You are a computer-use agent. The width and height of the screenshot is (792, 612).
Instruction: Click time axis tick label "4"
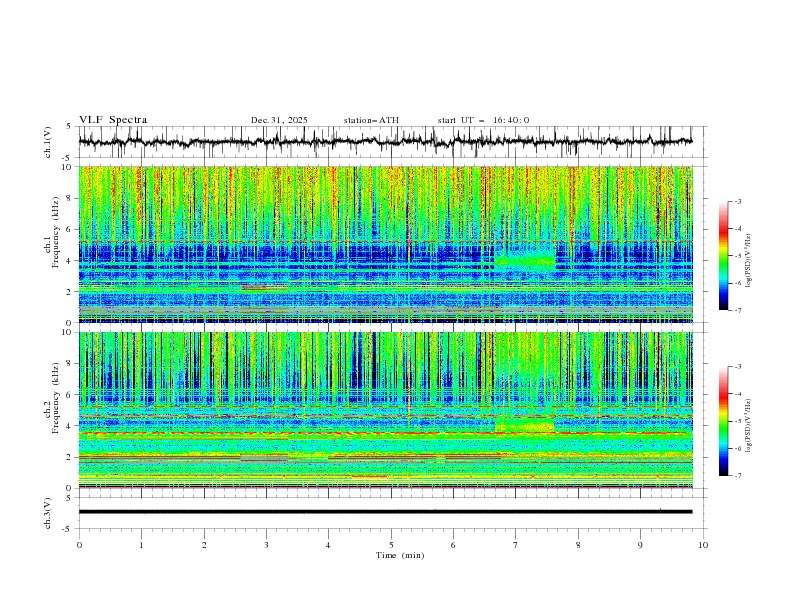328,545
